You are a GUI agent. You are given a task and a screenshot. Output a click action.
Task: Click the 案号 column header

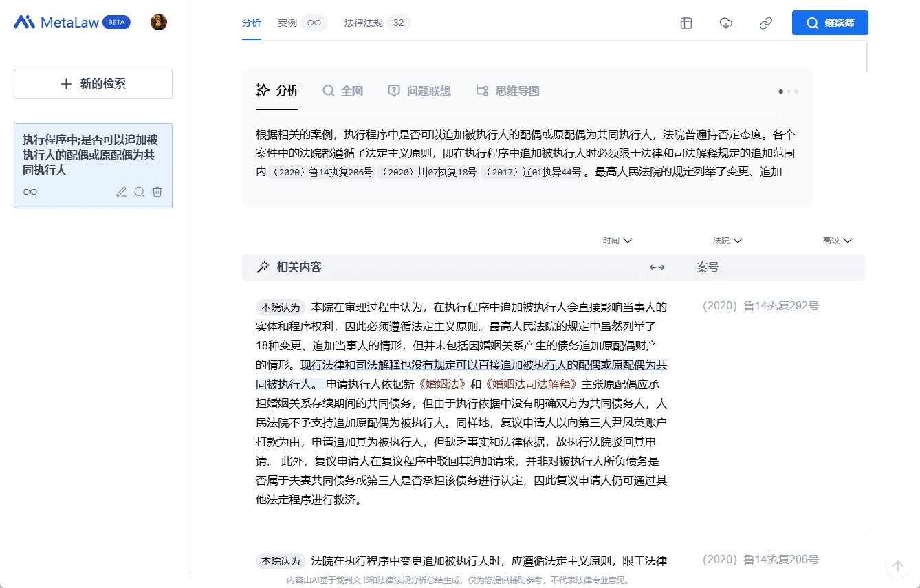pyautogui.click(x=708, y=267)
